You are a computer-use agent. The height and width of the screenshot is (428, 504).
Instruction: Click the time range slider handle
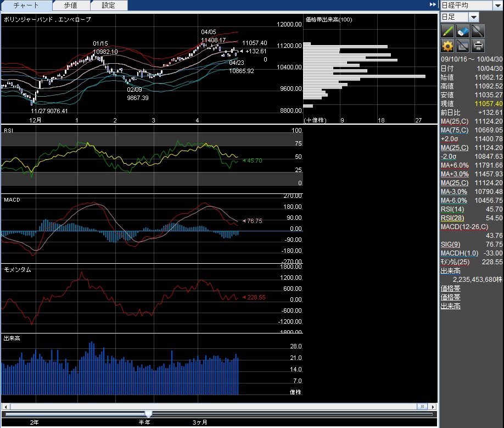pos(148,414)
